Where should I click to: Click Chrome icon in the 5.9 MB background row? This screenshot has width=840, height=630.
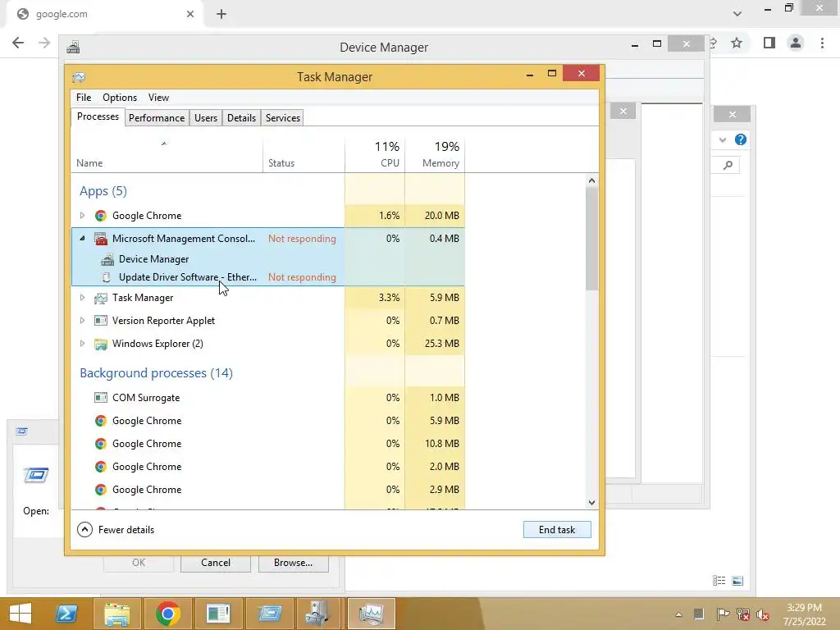(x=100, y=421)
